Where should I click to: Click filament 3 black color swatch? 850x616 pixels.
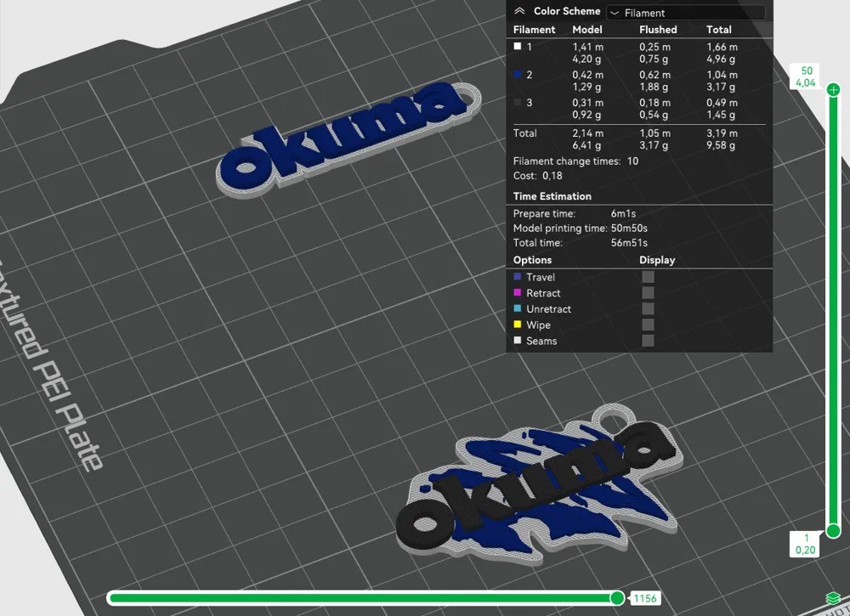point(518,103)
